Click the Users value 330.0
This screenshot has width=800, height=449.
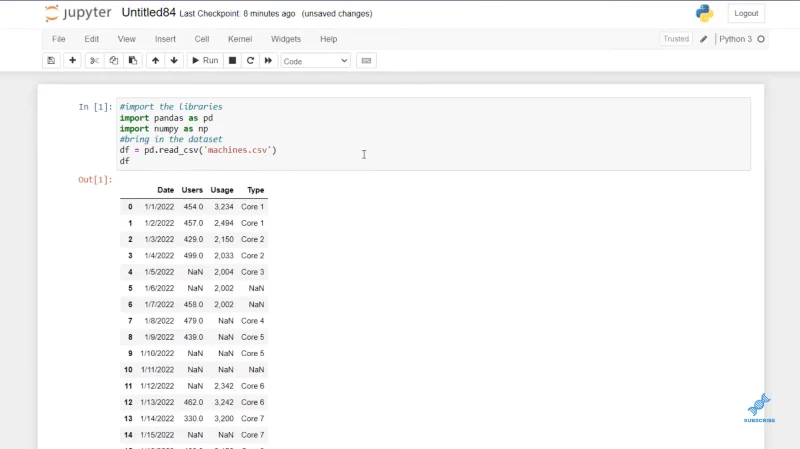193,418
